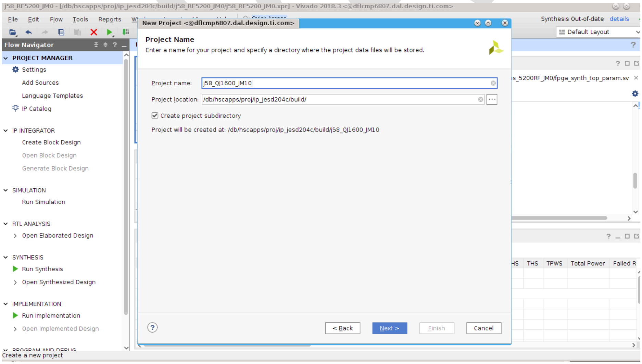Float the upper right panel
Screen dimensions: 642x364
636,63
